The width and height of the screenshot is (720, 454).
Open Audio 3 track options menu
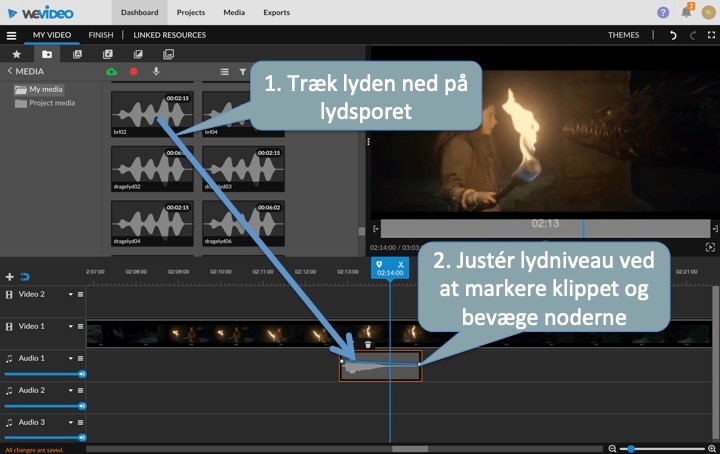coord(80,422)
